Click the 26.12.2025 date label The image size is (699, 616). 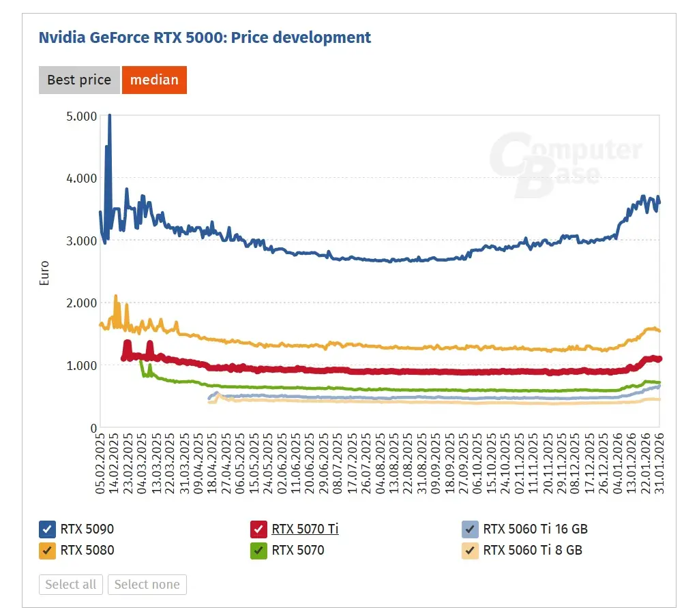click(x=603, y=463)
